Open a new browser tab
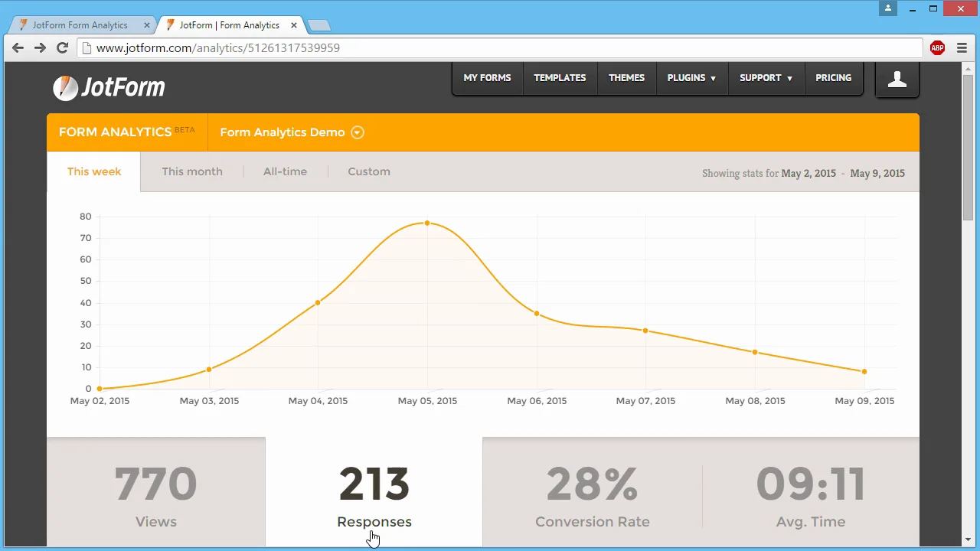 318,25
